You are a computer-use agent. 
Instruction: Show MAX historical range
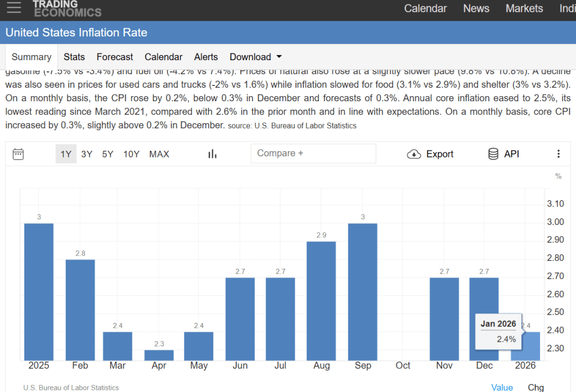(x=159, y=154)
